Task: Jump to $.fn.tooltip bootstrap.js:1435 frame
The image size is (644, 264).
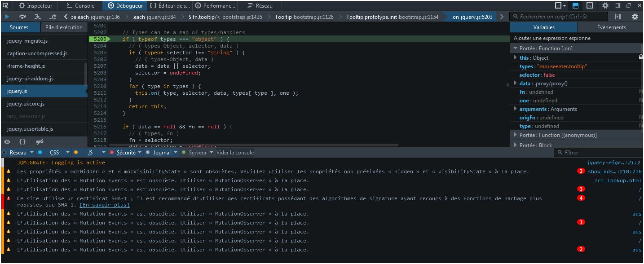Action: (225, 17)
